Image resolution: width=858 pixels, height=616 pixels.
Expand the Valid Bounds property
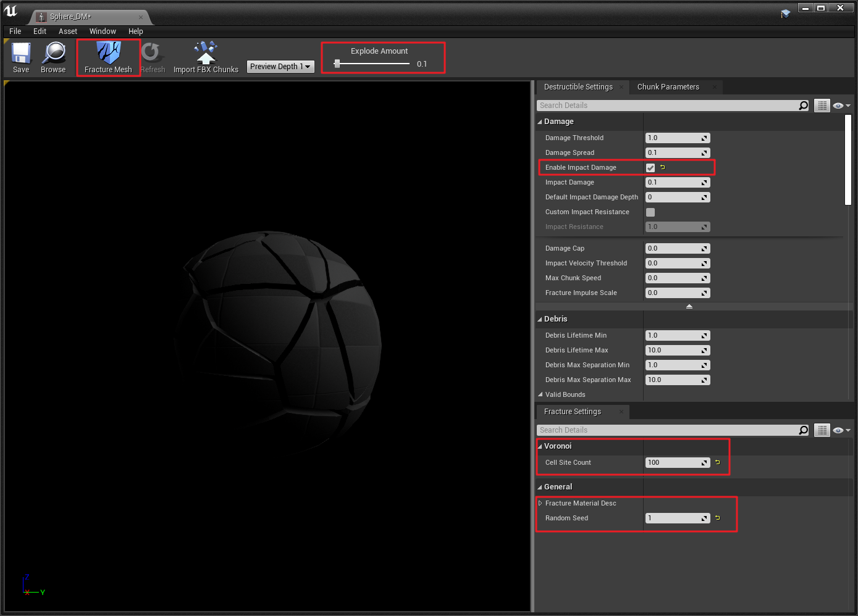(x=540, y=394)
